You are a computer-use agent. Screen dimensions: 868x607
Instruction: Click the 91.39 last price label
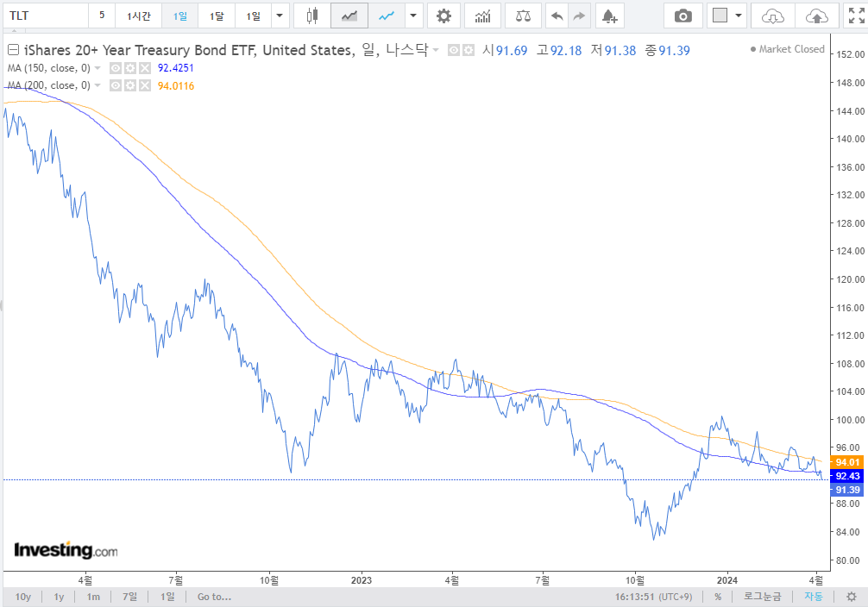(847, 490)
